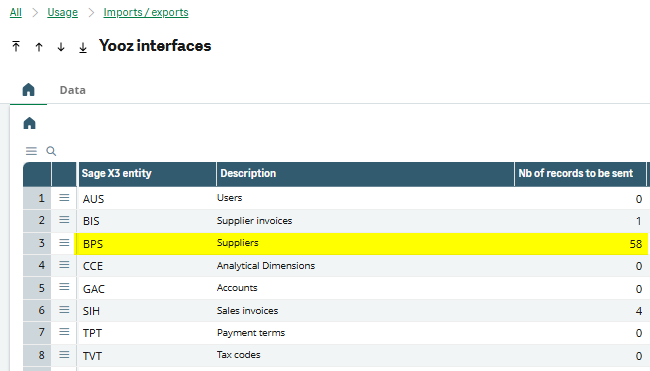Open row actions menu for BPS

[64, 242]
